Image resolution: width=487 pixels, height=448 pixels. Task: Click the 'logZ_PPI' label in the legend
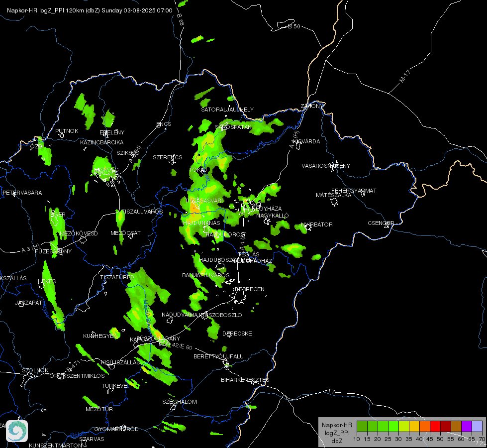(x=337, y=433)
